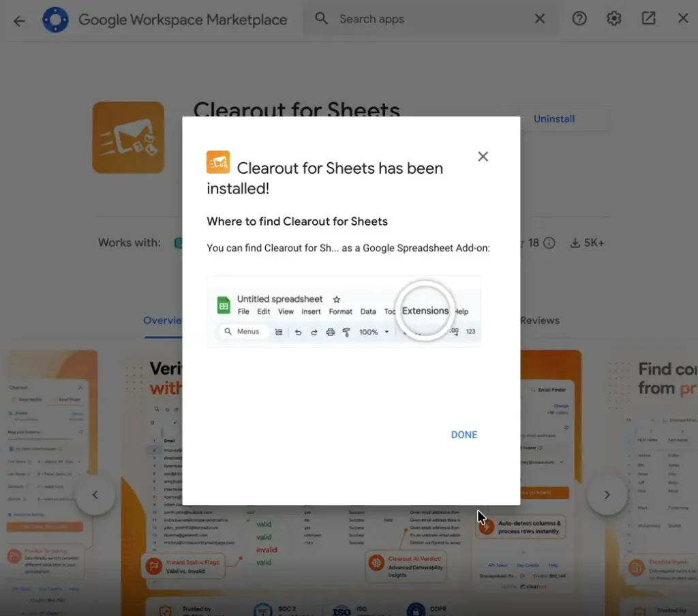The width and height of the screenshot is (698, 616).
Task: Open Marketplace in new window icon
Action: [x=649, y=18]
